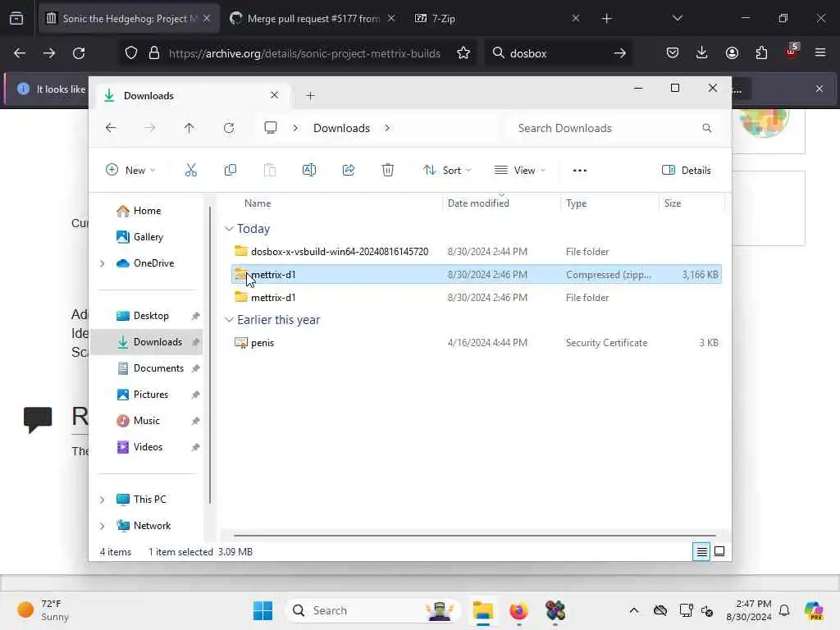Sort by Date modified column header
The width and height of the screenshot is (840, 630).
coord(478,203)
